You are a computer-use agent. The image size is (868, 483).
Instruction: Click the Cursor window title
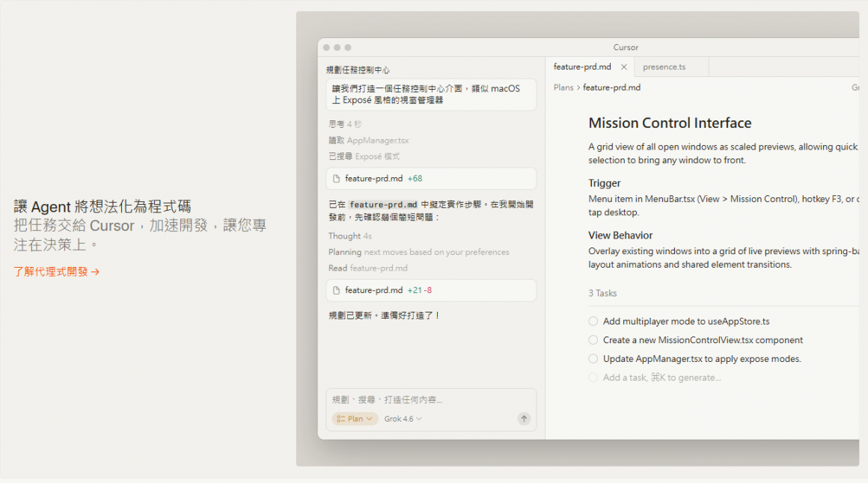click(x=626, y=48)
